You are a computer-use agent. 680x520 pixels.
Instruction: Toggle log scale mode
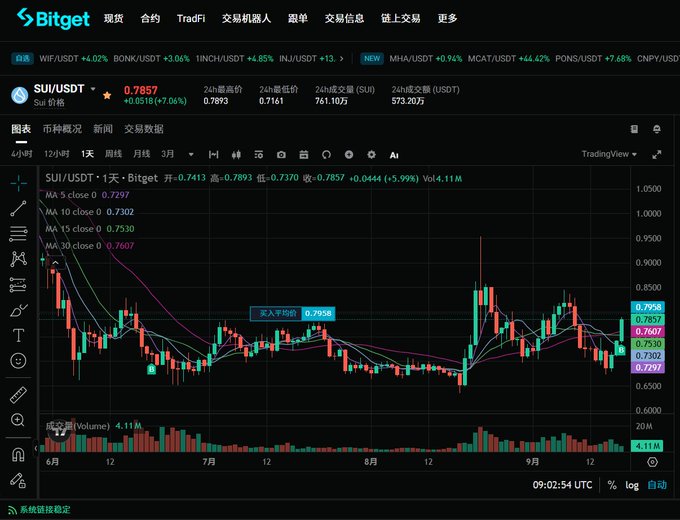(632, 485)
